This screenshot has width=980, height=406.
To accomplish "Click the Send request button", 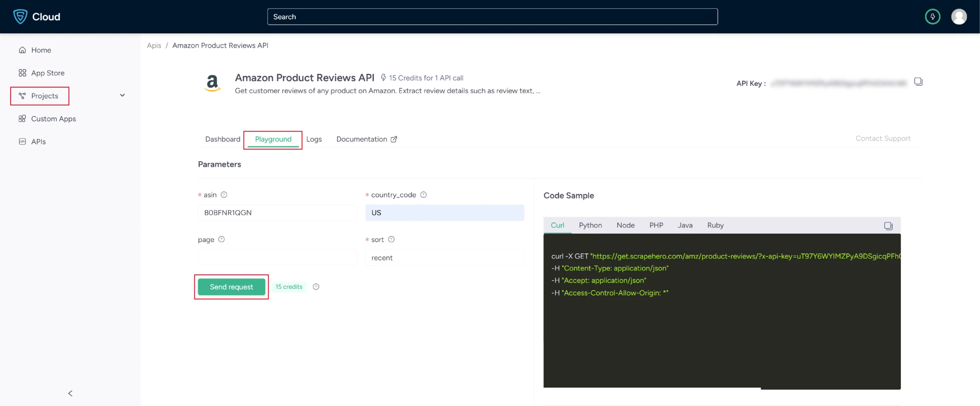I will pyautogui.click(x=231, y=287).
